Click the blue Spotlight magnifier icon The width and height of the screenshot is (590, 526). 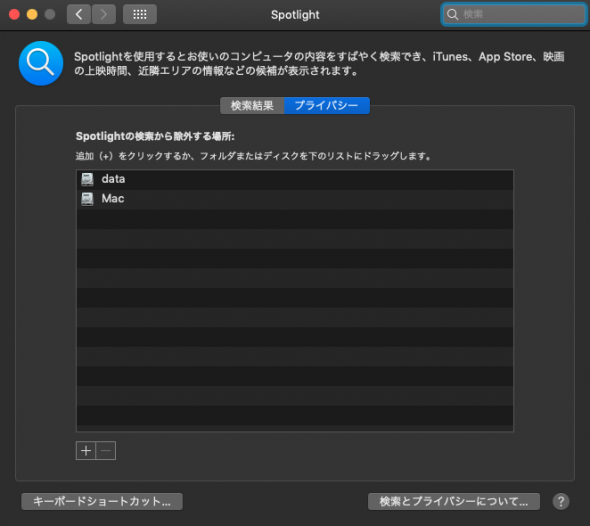coord(41,63)
